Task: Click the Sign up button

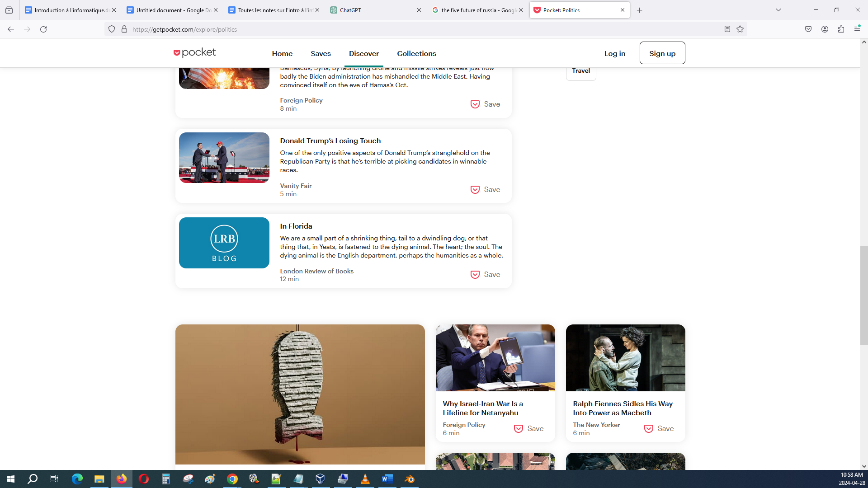Action: pyautogui.click(x=662, y=53)
